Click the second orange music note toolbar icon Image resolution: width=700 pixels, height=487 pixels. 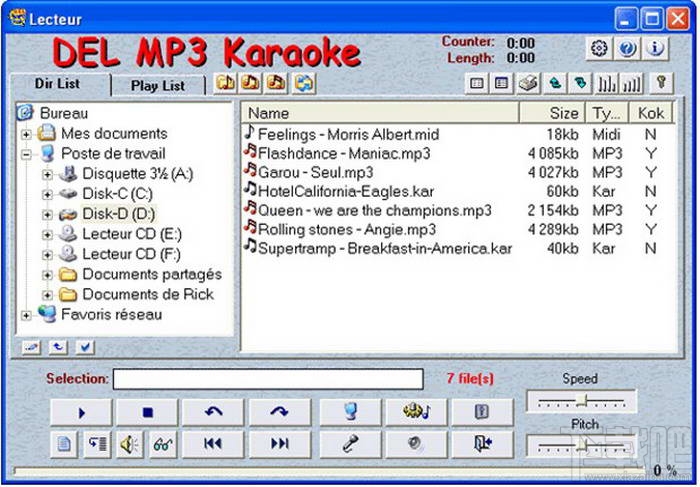pos(251,83)
